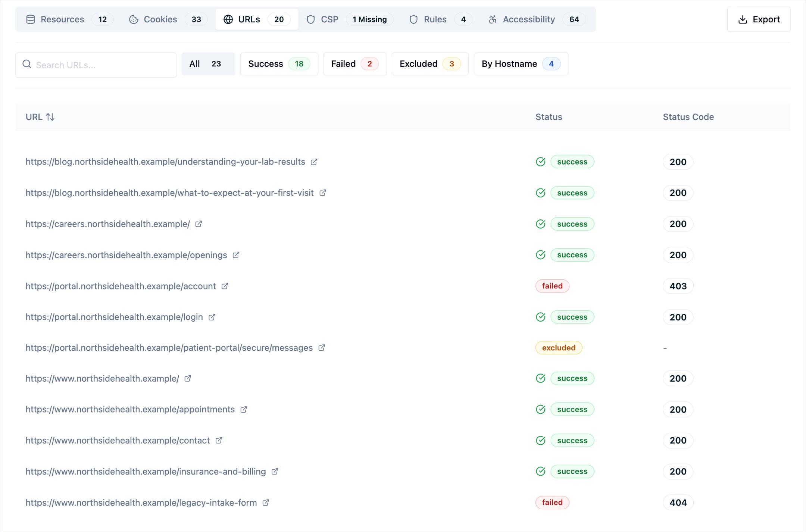Viewport: 806px width, 532px height.
Task: Open the Rules tab
Action: tap(441, 19)
